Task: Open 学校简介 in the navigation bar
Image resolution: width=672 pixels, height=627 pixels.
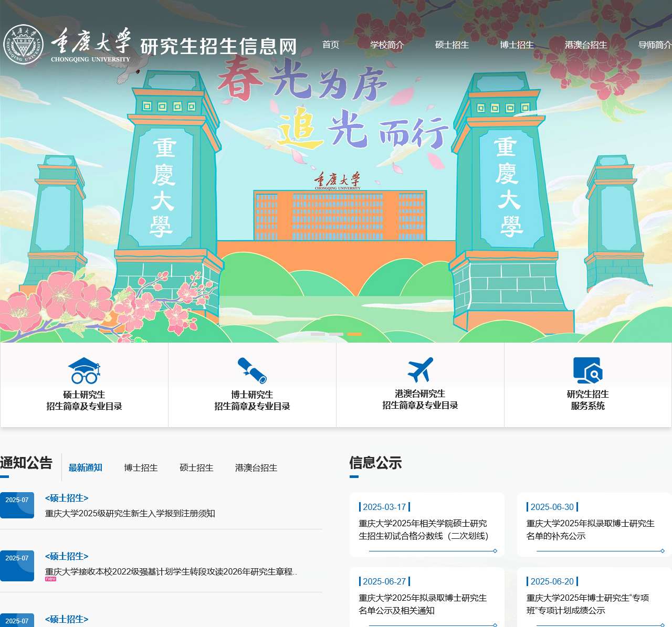Action: pos(387,45)
